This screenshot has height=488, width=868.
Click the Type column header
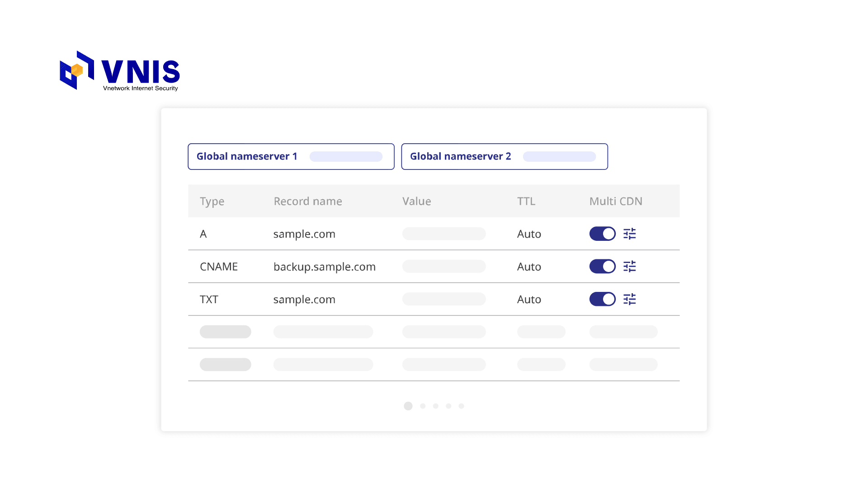pos(212,201)
